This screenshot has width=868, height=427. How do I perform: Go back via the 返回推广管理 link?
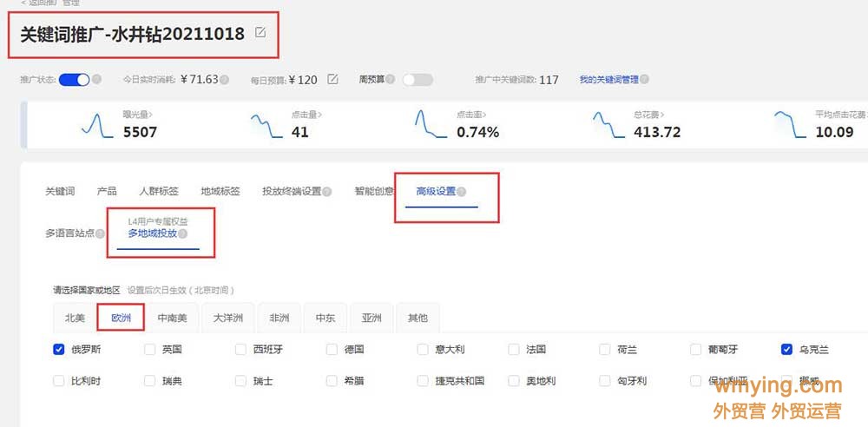(50, 3)
